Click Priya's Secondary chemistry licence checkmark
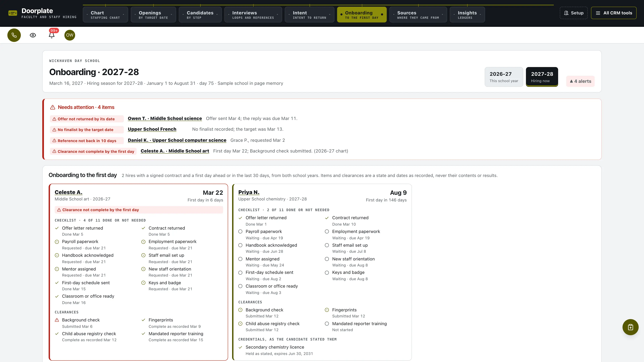 point(240,347)
